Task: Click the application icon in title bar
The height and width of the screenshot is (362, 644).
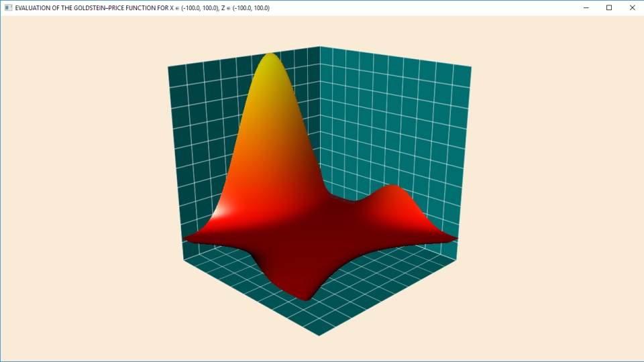Action: point(8,8)
